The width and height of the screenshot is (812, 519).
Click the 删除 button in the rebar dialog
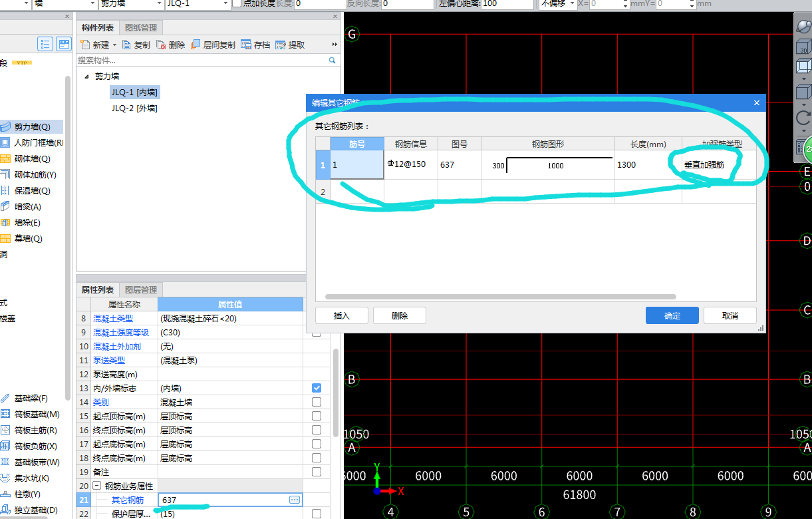point(399,315)
